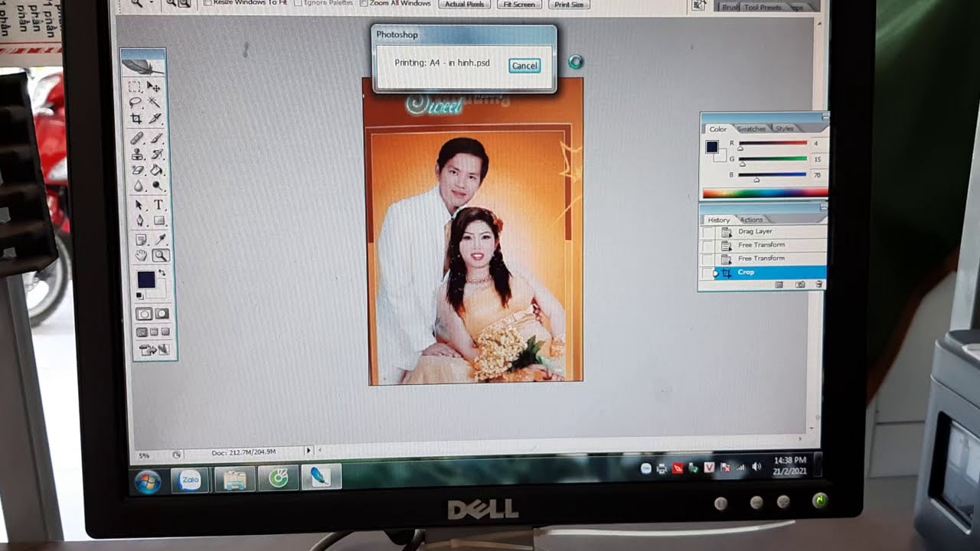The width and height of the screenshot is (980, 551).
Task: Switch to the Actions tab
Action: point(751,220)
